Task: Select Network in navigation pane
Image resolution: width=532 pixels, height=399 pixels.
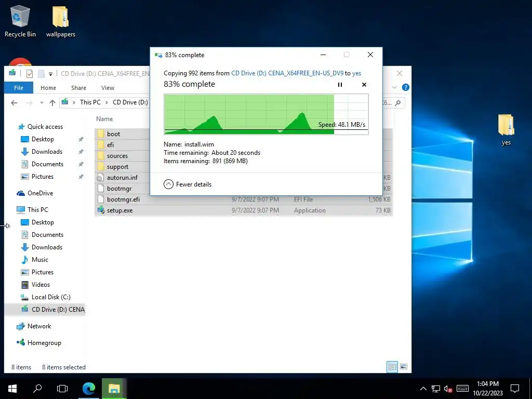Action: [x=39, y=326]
